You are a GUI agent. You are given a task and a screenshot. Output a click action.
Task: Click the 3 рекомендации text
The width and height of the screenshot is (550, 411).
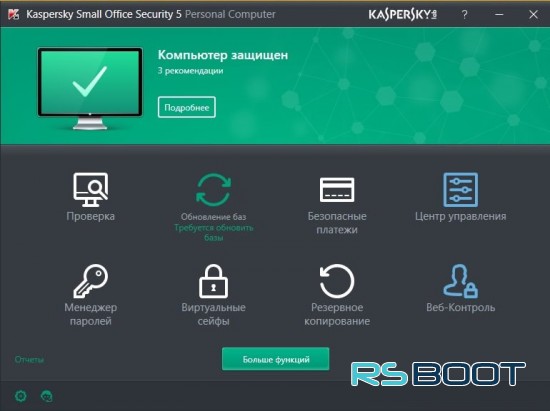190,71
